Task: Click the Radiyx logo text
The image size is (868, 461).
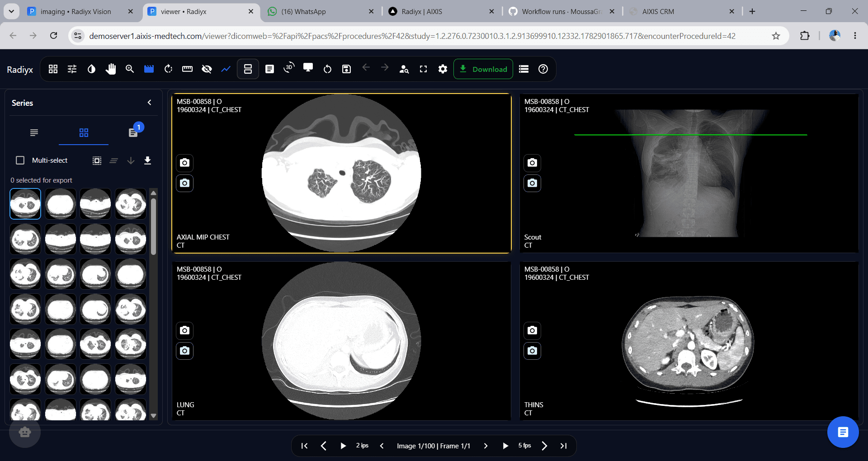Action: click(20, 70)
